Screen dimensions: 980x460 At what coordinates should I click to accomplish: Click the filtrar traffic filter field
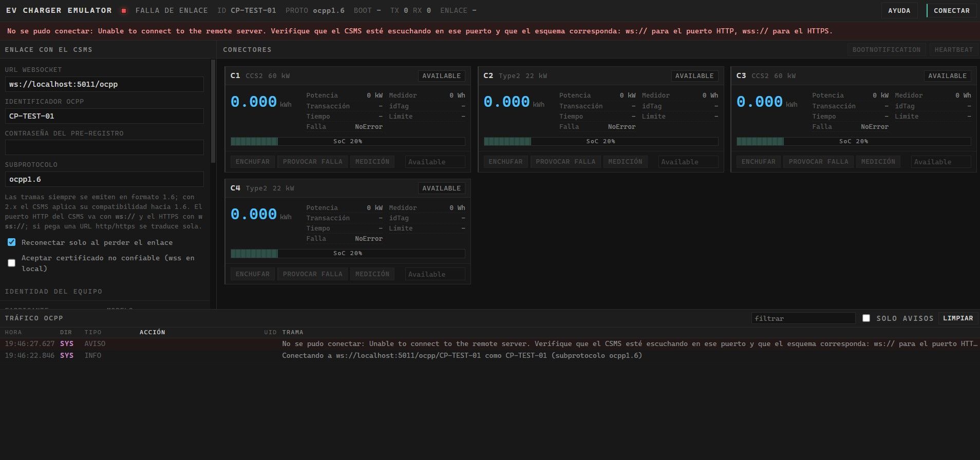(803, 318)
